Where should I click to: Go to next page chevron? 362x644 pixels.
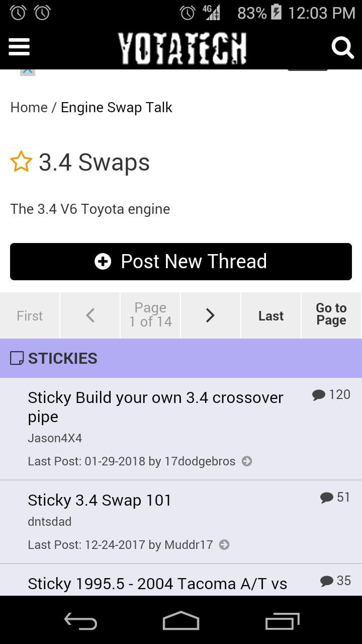tap(211, 315)
